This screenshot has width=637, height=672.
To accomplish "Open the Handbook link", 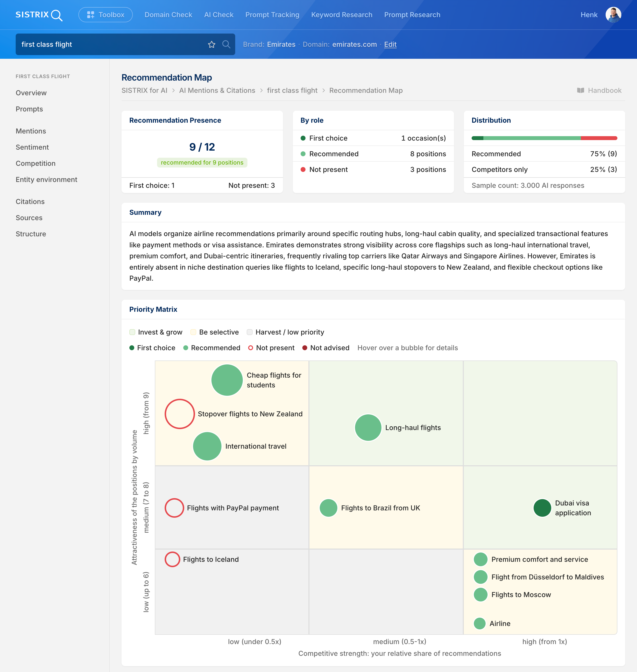I will tap(600, 91).
